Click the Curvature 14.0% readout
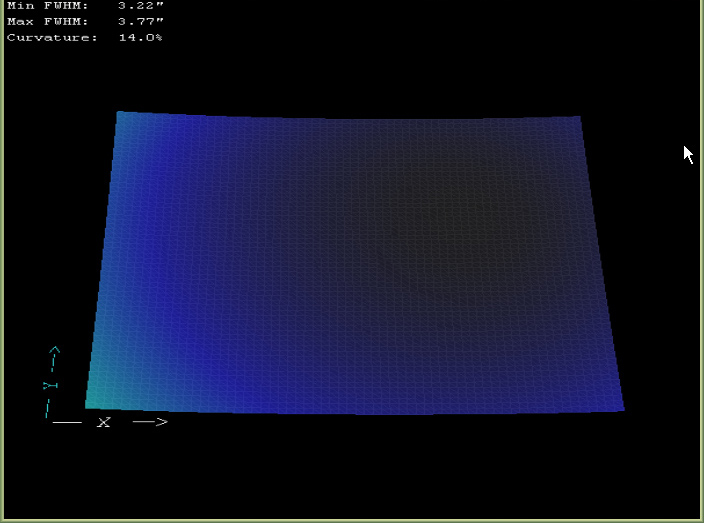This screenshot has width=704, height=523. 84,38
